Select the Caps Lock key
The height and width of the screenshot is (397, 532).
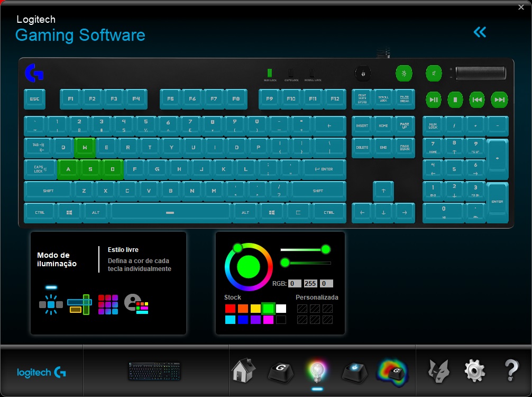tap(40, 169)
